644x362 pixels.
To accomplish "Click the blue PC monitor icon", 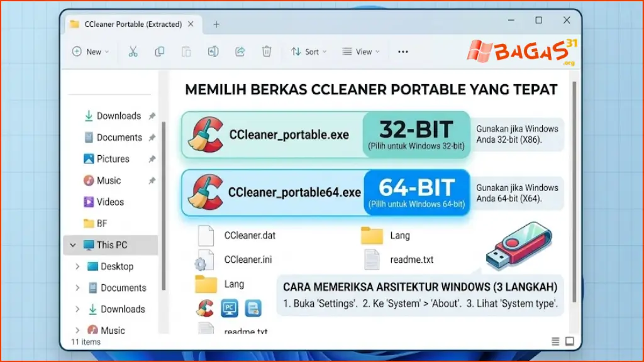I will (x=229, y=308).
